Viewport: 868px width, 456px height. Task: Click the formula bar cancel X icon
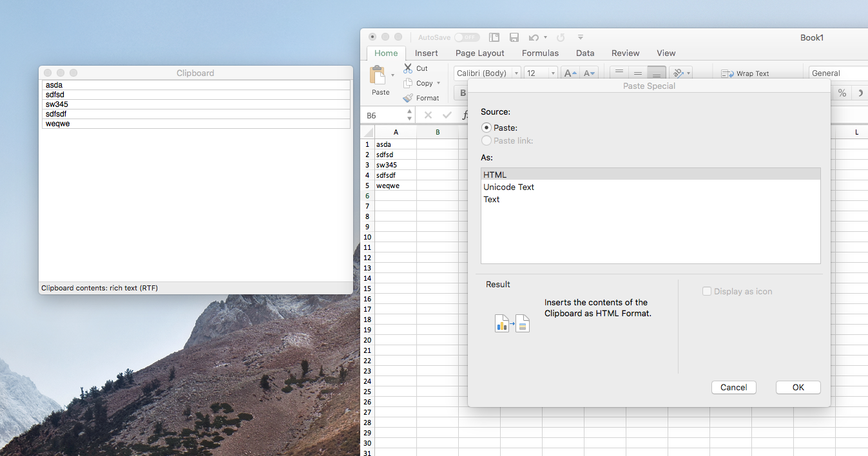pos(428,115)
